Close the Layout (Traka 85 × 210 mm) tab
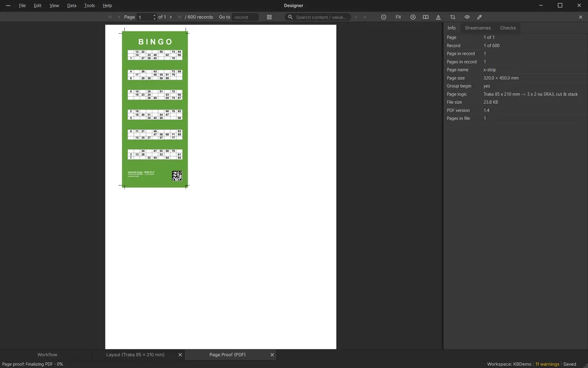 [180, 355]
